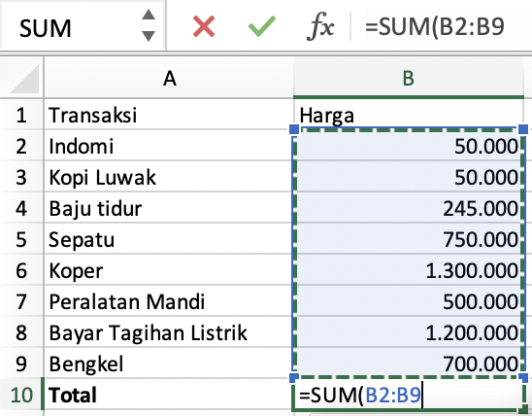Select row 3 header
This screenshot has width=532, height=416.
tap(21, 177)
